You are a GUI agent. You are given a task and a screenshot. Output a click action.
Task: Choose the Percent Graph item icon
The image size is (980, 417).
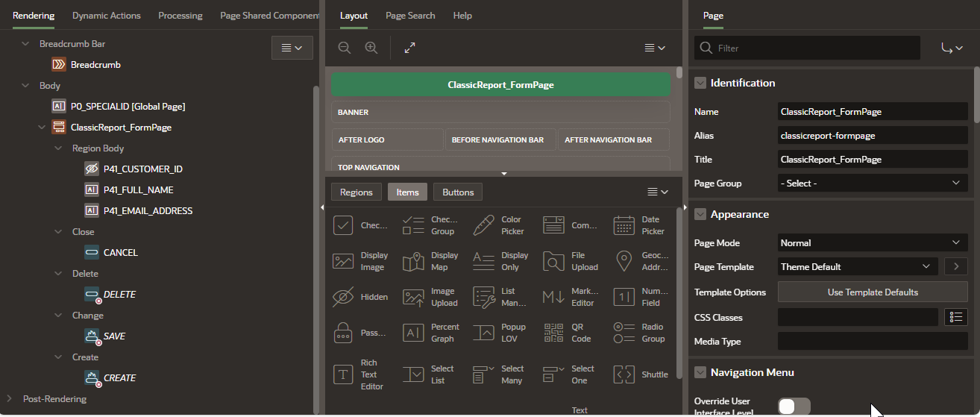pos(413,333)
